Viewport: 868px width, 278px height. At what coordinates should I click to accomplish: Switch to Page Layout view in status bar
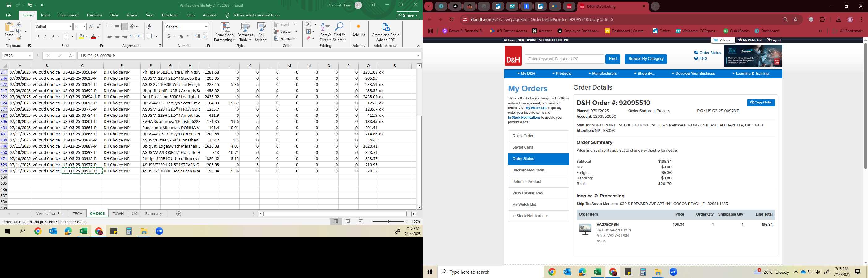[348, 221]
